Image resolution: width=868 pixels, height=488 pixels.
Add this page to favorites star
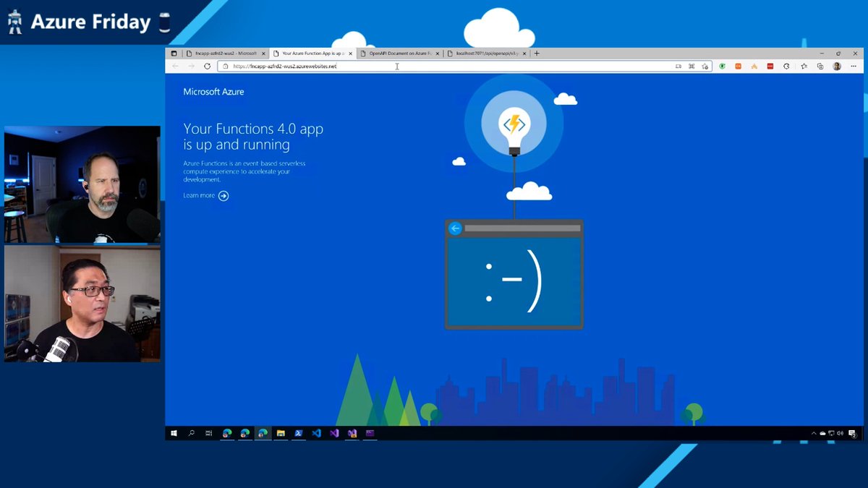705,66
